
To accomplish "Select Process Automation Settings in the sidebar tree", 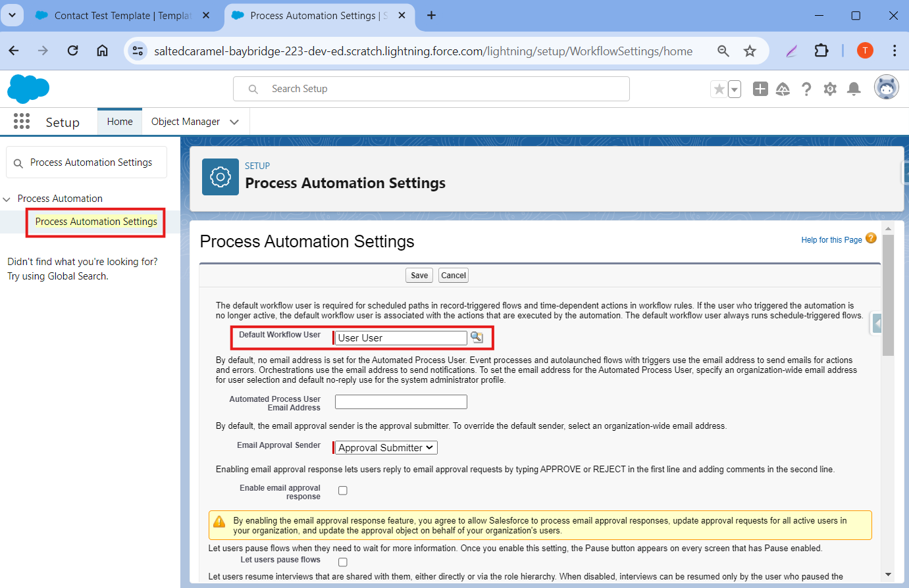I will pos(96,222).
